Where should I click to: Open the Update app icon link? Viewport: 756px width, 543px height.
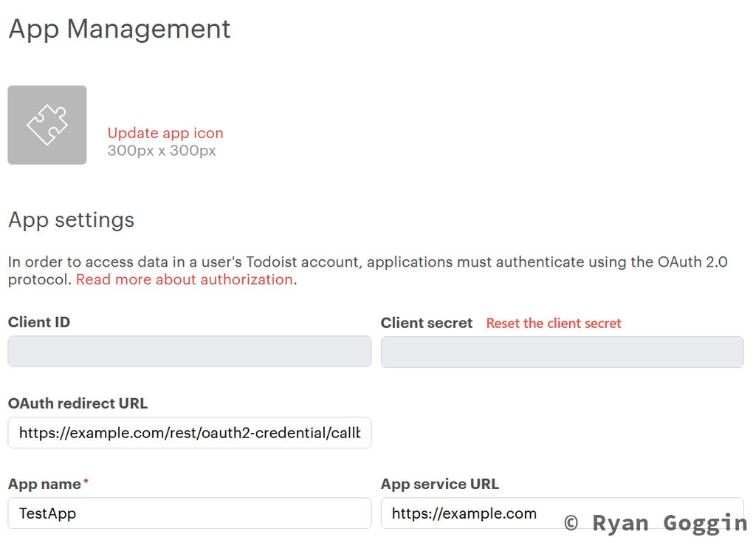(165, 133)
